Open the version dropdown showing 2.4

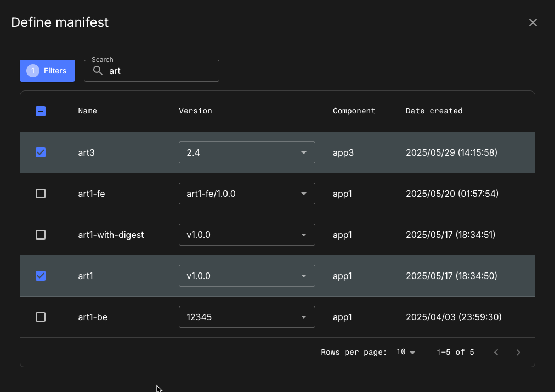tap(247, 152)
